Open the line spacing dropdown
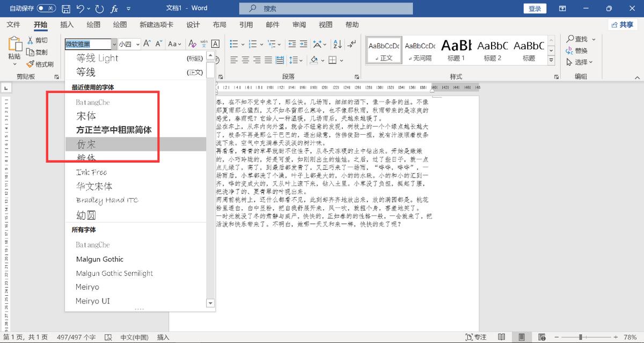The height and width of the screenshot is (343, 644). click(296, 60)
